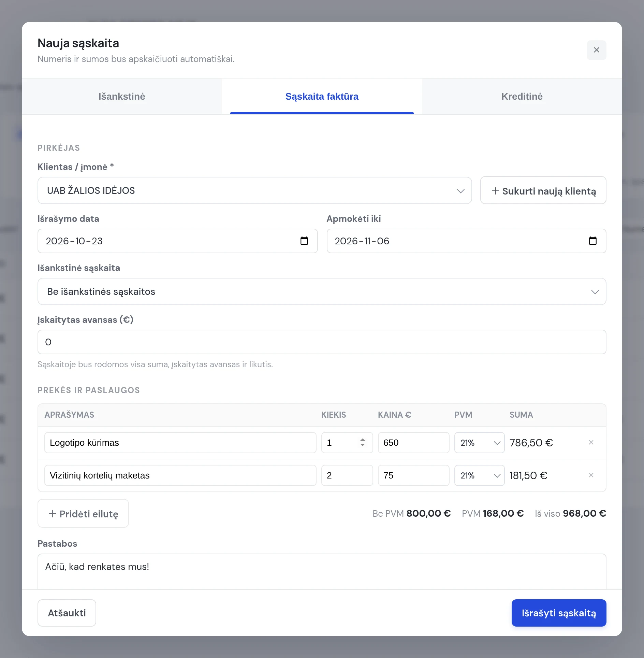Change PVM rate for Logotipo kūrimas
Screen dimensions: 644x658
[479, 443]
